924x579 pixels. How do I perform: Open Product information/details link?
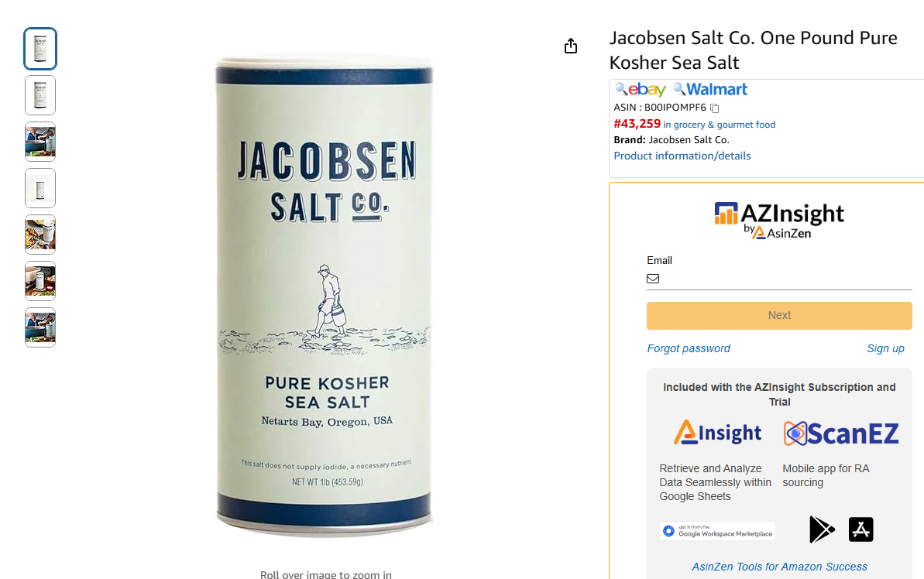[x=682, y=156]
